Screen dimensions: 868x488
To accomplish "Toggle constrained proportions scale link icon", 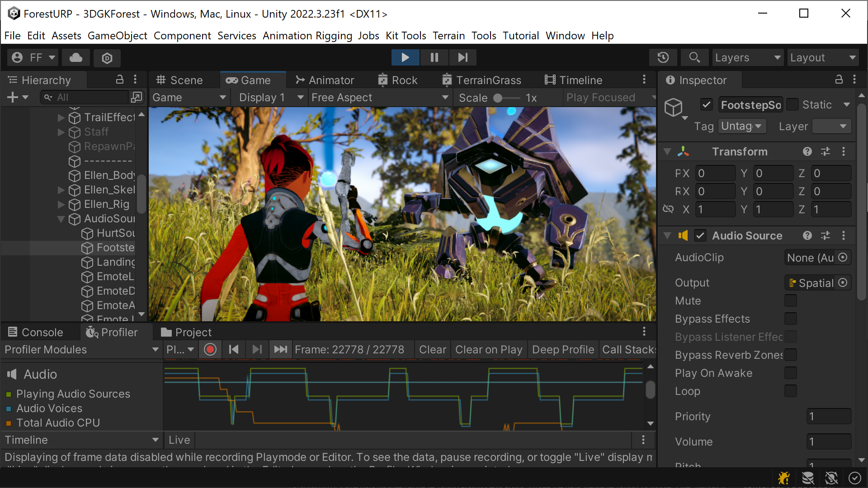I will 668,209.
